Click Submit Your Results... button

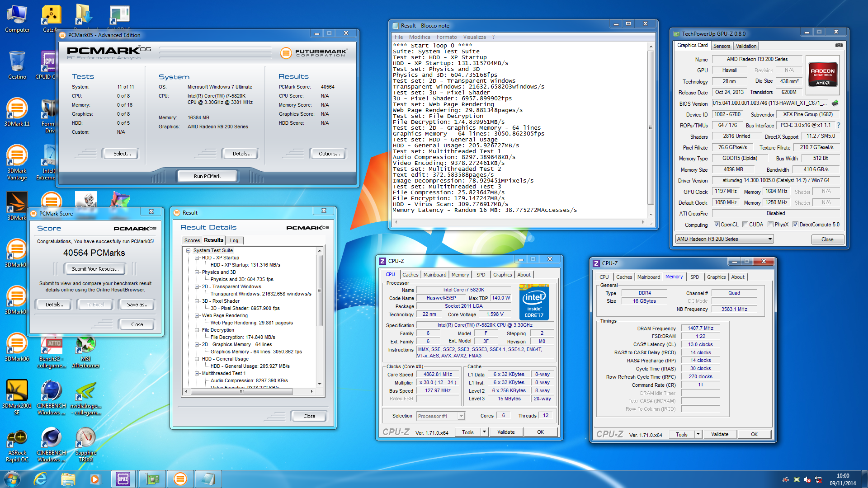pyautogui.click(x=95, y=269)
